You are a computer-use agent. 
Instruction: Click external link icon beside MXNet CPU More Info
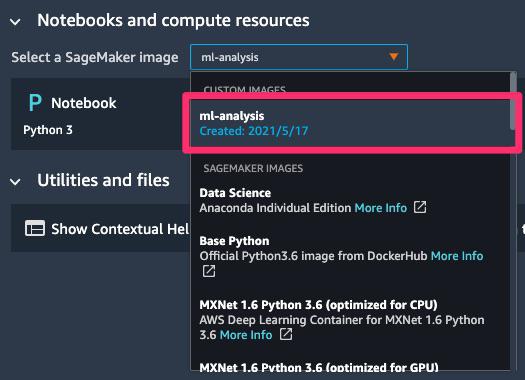pyautogui.click(x=286, y=334)
